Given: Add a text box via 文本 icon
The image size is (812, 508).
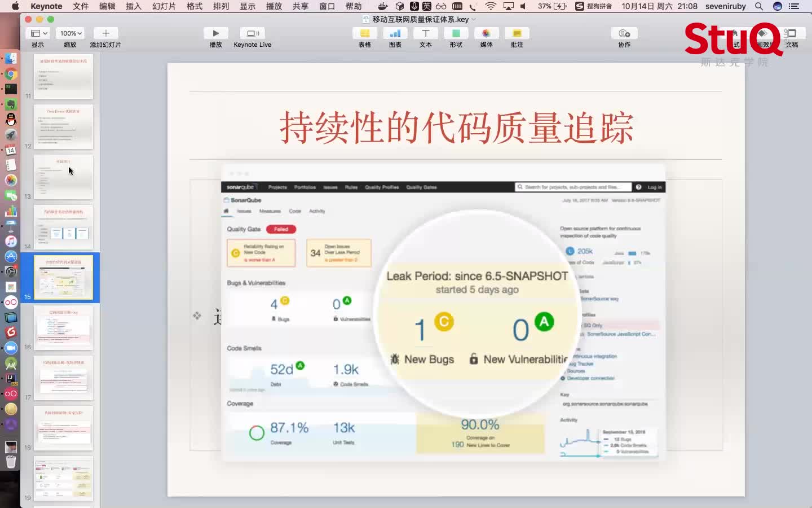Looking at the screenshot, I should (x=426, y=33).
